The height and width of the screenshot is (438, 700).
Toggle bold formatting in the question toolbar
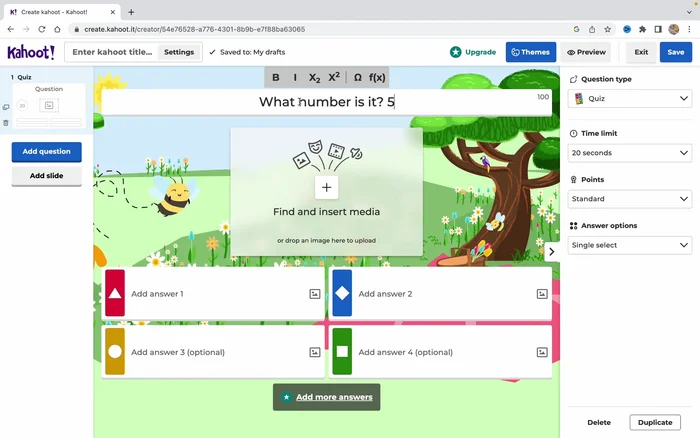tap(276, 77)
